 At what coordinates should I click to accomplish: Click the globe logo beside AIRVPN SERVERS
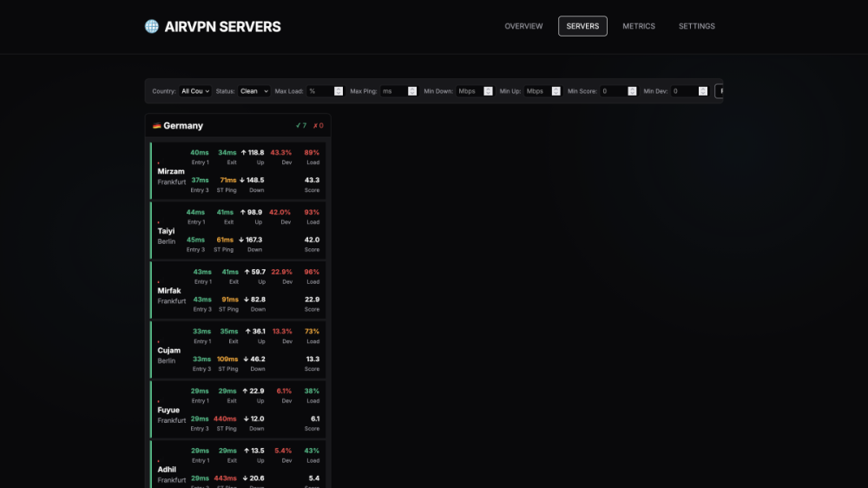click(x=152, y=27)
